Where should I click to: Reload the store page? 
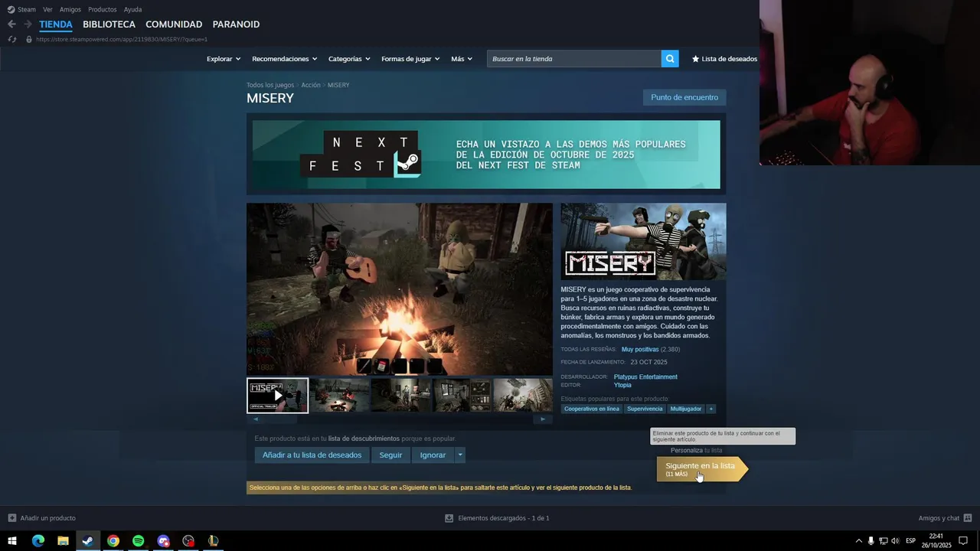pyautogui.click(x=11, y=39)
